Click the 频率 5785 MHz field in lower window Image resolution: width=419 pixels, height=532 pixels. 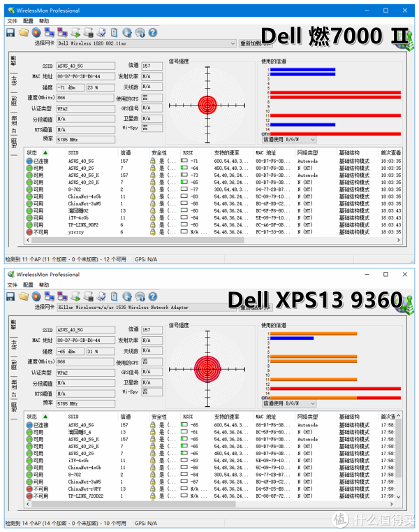click(x=86, y=404)
